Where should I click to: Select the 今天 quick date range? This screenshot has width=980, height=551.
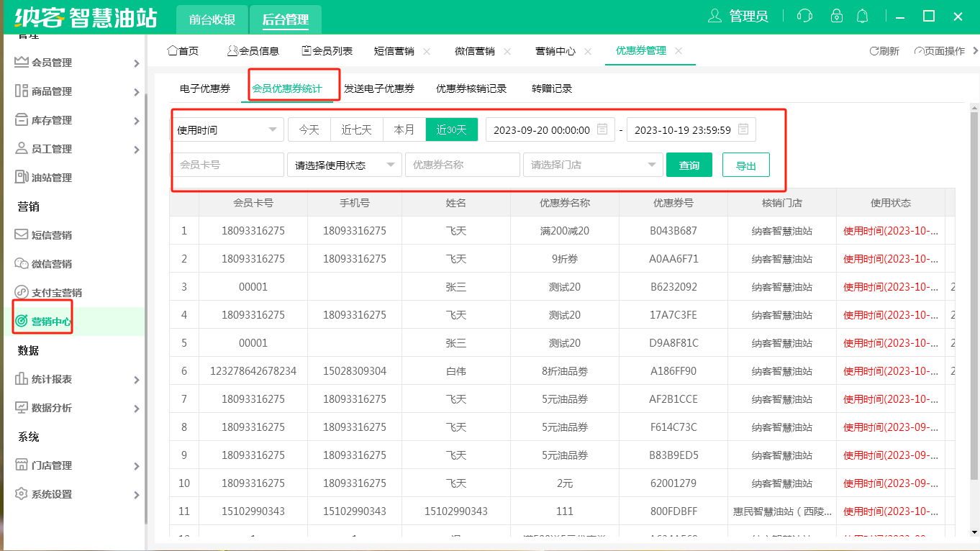(309, 129)
